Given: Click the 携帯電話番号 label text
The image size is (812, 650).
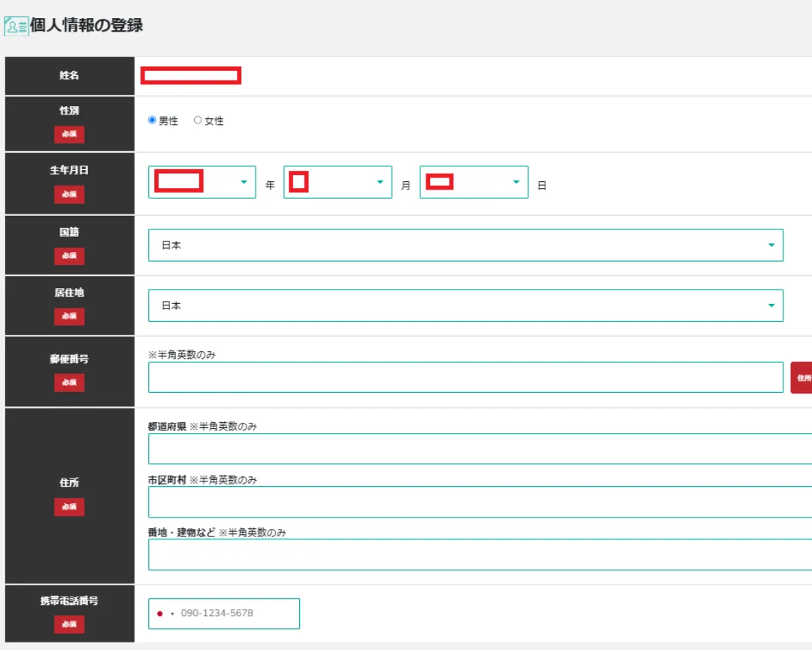Looking at the screenshot, I should pos(69,601).
